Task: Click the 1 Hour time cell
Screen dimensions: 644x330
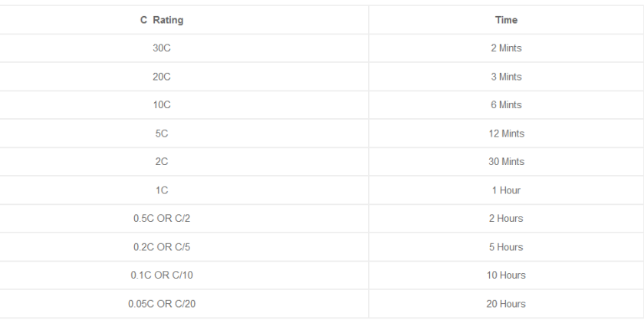Action: pyautogui.click(x=506, y=190)
